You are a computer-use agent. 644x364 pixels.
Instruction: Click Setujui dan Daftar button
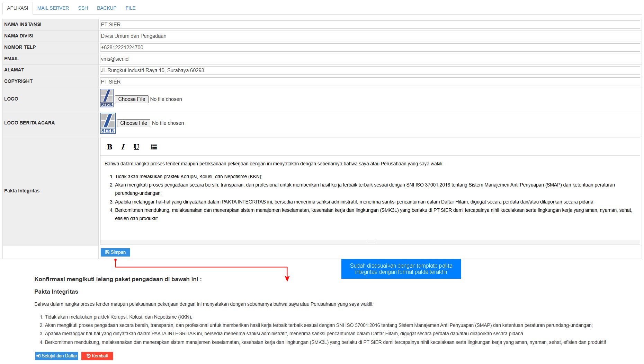(57, 356)
